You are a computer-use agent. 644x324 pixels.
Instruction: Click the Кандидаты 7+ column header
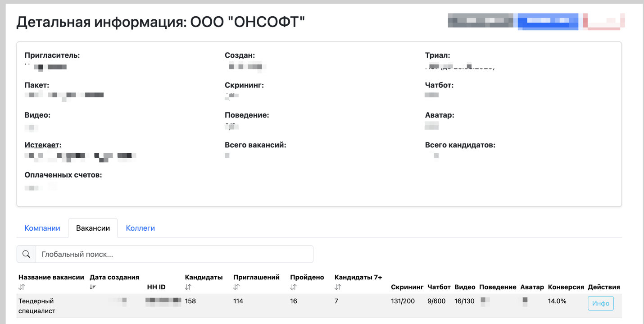358,277
